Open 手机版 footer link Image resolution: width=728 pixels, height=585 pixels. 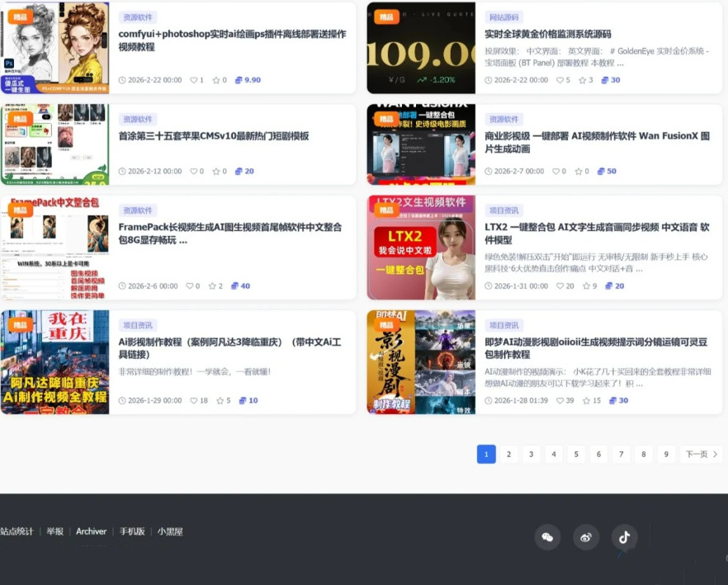132,531
